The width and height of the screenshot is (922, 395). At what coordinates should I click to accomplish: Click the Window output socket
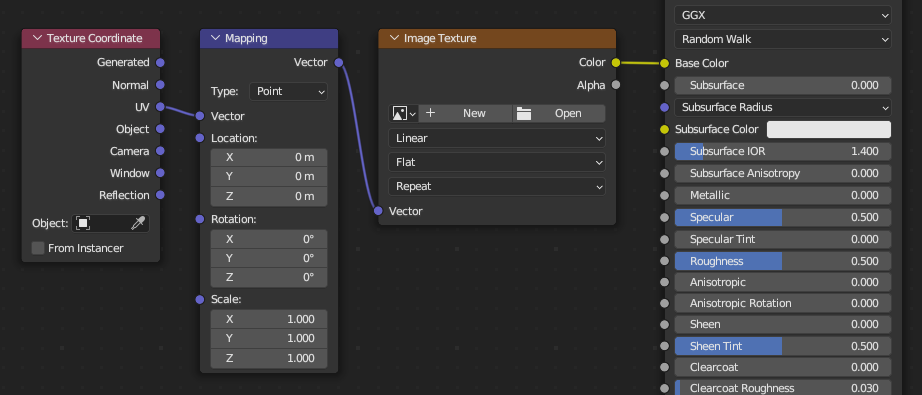tap(160, 173)
